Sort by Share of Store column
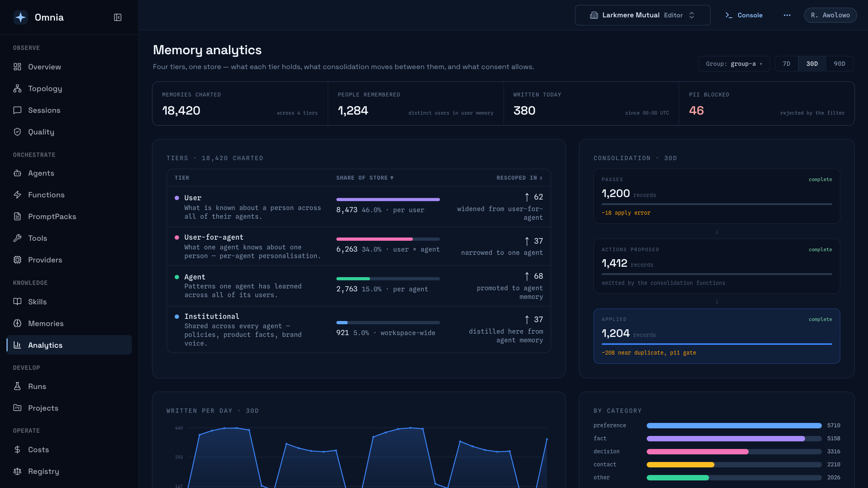 pyautogui.click(x=365, y=178)
